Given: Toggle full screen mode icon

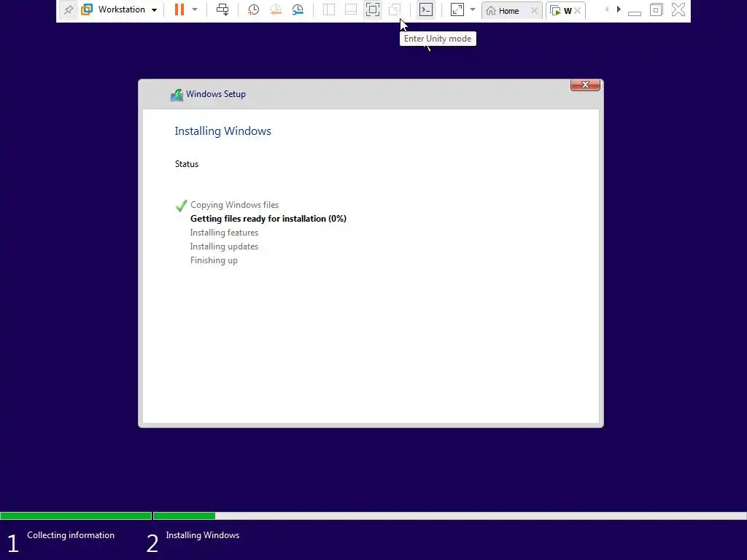Looking at the screenshot, I should tap(373, 9).
